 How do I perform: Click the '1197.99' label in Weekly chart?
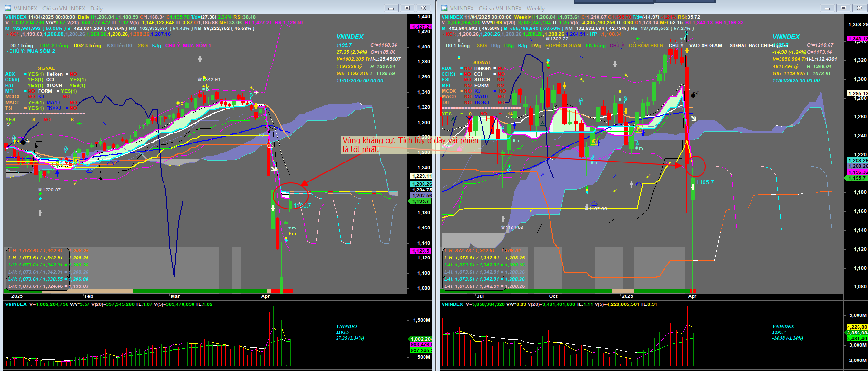598,209
